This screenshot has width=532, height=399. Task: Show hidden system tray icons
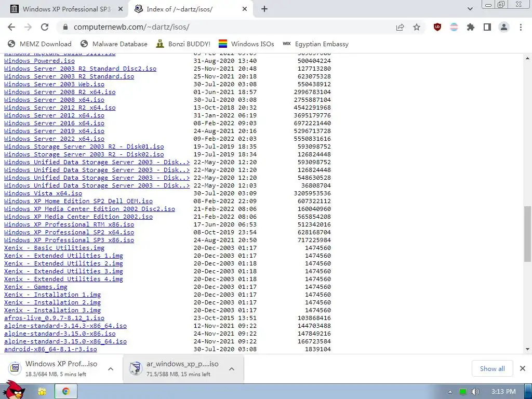click(450, 392)
